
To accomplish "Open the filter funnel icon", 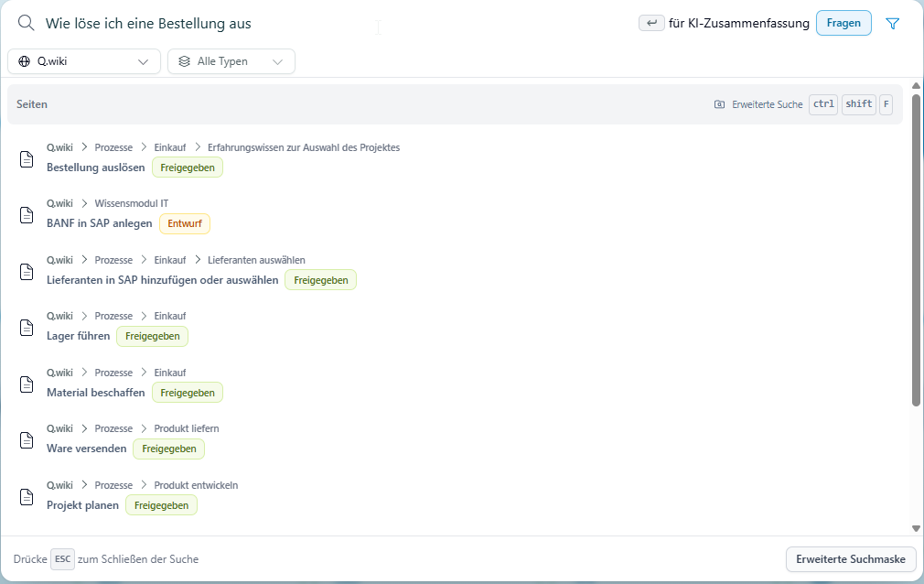I will (893, 23).
